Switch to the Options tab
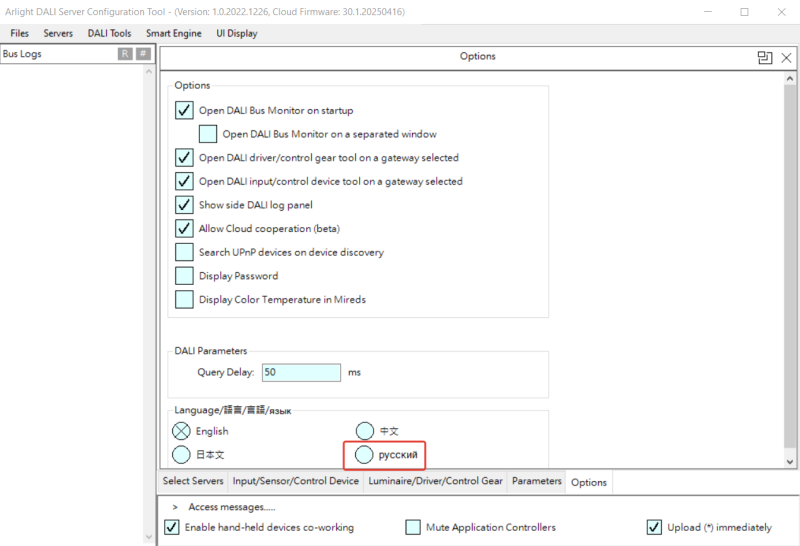 (589, 482)
